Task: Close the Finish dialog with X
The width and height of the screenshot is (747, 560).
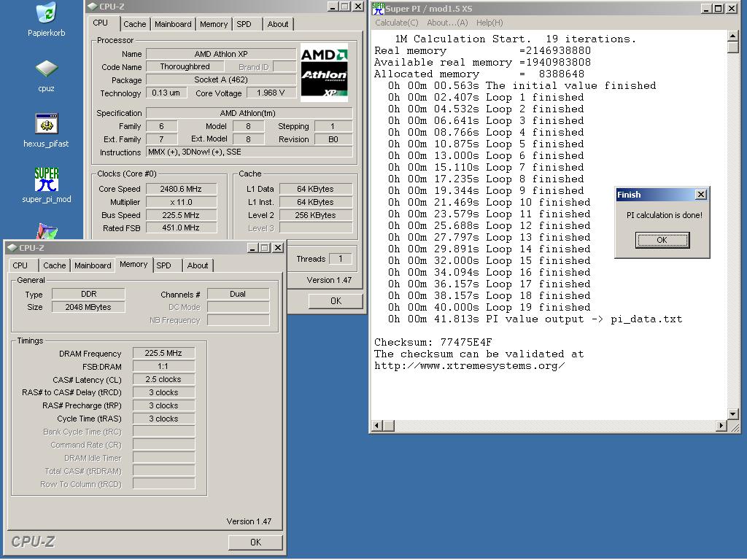Action: click(701, 194)
